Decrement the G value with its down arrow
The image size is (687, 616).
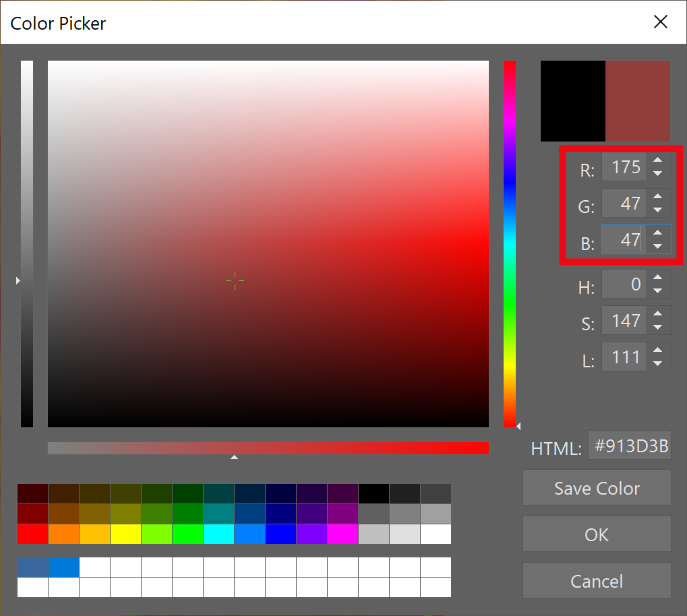(657, 208)
